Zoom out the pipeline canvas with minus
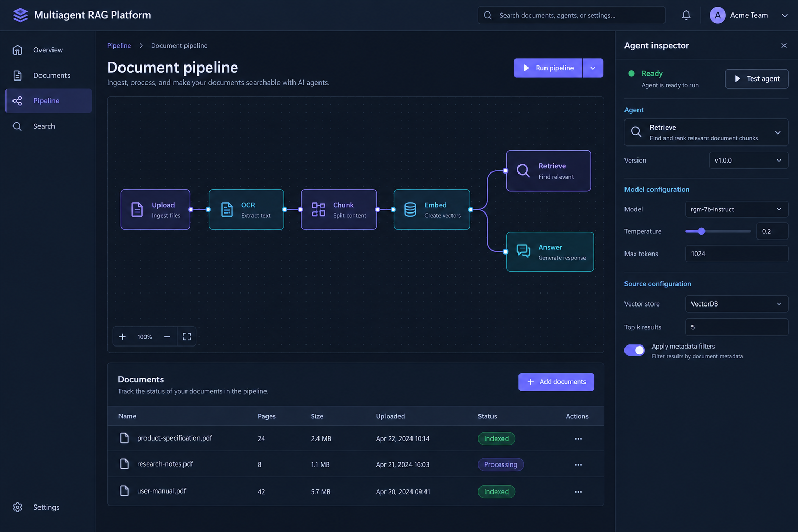 pos(167,337)
